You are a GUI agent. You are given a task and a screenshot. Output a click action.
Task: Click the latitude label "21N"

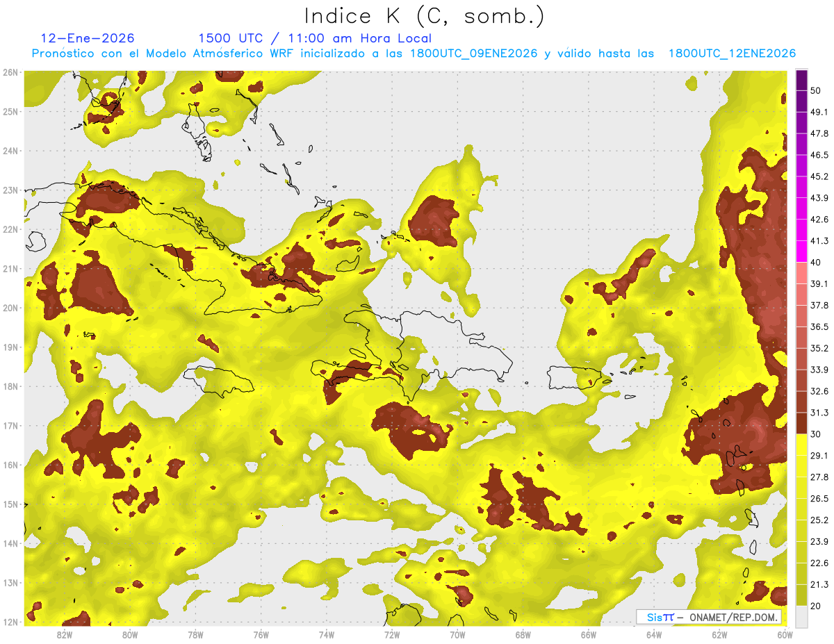[x=10, y=269]
